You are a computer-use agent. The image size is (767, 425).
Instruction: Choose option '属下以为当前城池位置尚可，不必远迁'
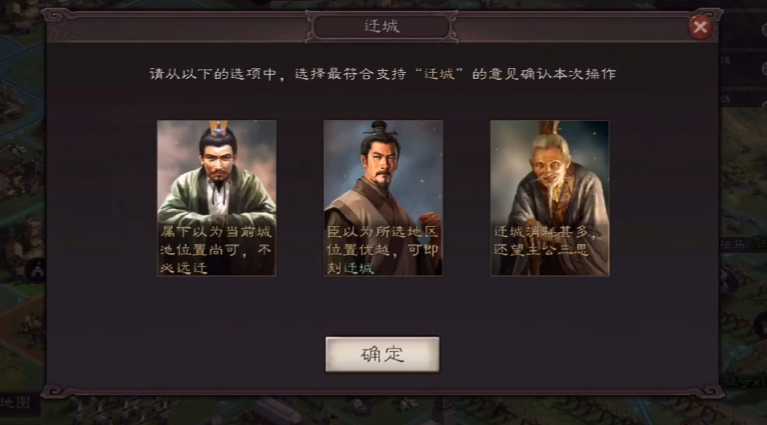pos(216,249)
